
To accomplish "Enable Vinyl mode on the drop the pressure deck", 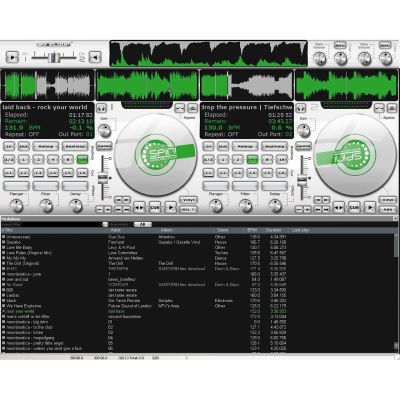I will [x=388, y=200].
